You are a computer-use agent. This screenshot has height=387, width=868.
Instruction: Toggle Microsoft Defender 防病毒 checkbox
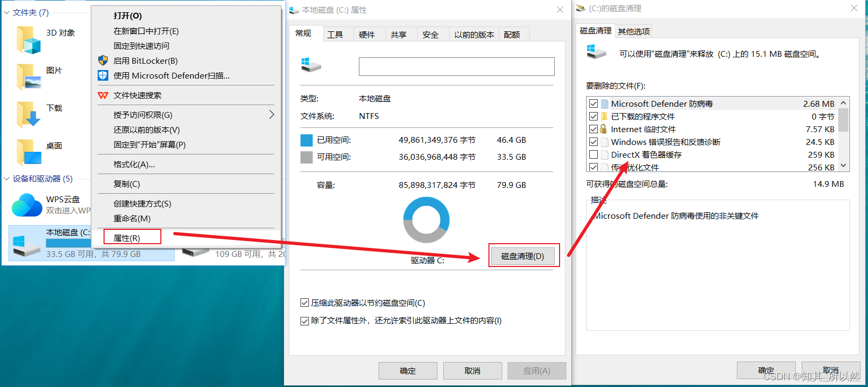[x=594, y=104]
